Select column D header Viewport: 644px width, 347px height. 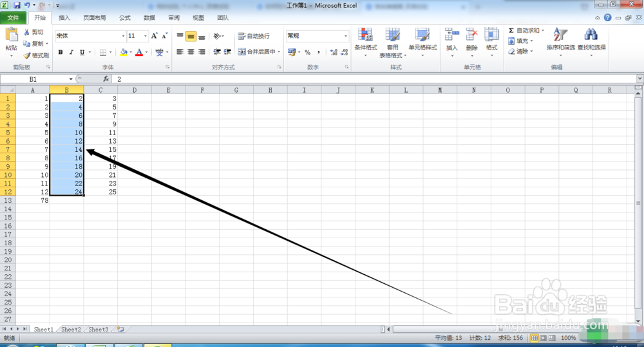135,90
